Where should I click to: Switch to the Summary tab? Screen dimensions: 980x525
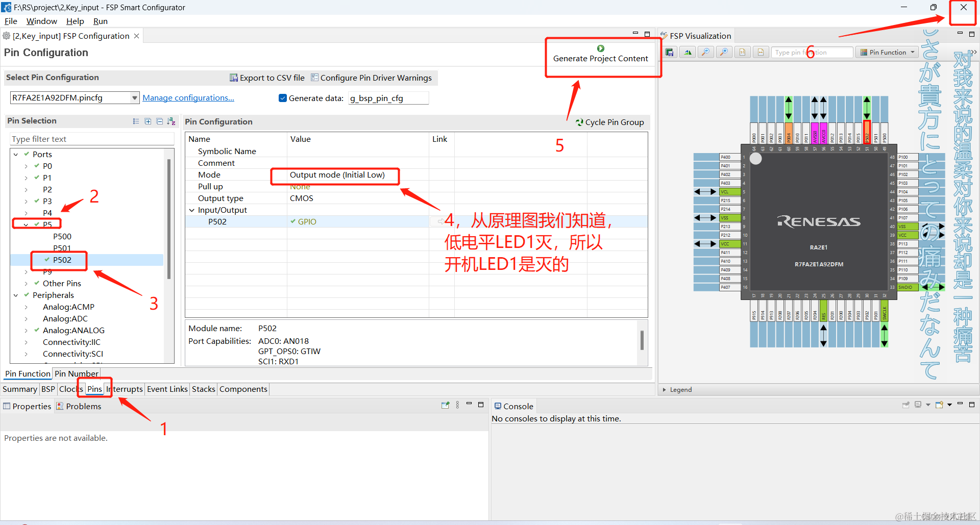(x=20, y=389)
